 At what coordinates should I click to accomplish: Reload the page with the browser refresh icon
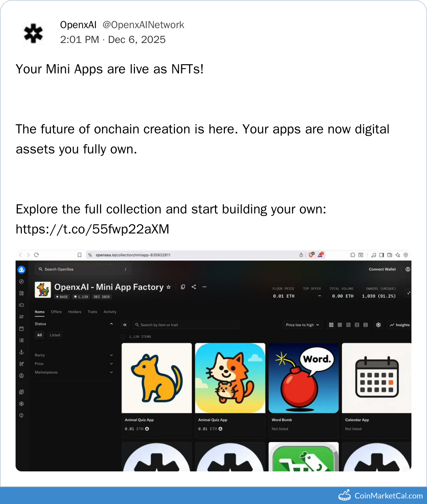[x=36, y=255]
